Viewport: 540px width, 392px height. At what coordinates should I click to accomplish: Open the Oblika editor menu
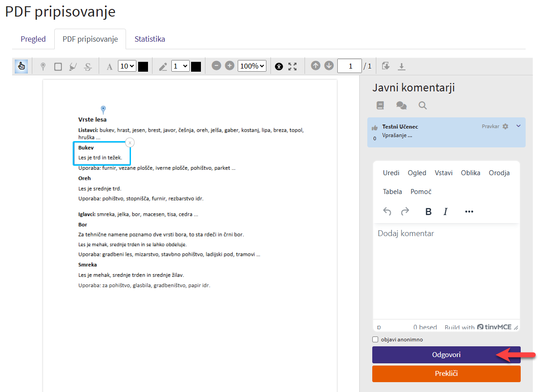click(470, 173)
